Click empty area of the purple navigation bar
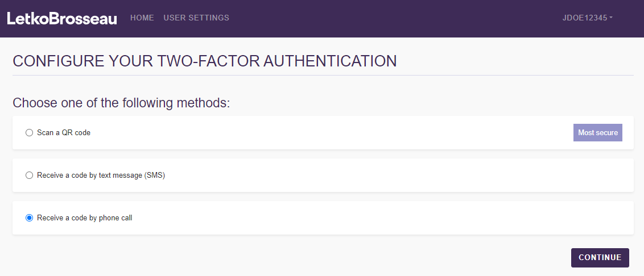 coord(398,18)
